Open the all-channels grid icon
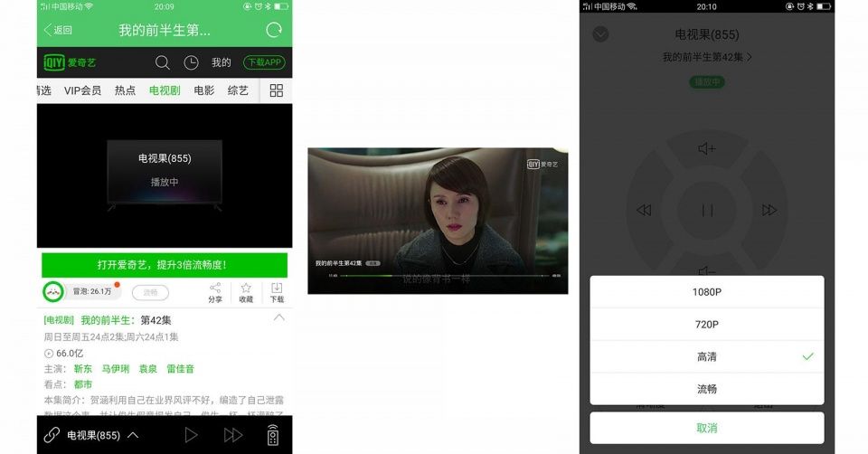Viewport: 868px width, 454px height. [277, 90]
